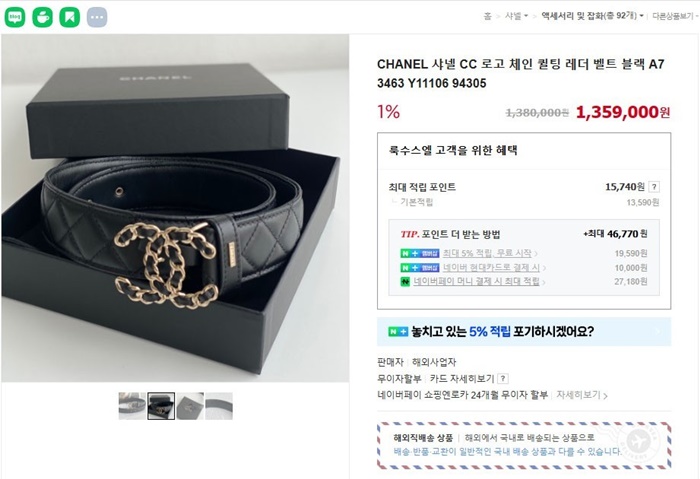The height and width of the screenshot is (479, 700).
Task: Expand the 샤넬 breadcrumb dropdown
Action: click(x=516, y=16)
